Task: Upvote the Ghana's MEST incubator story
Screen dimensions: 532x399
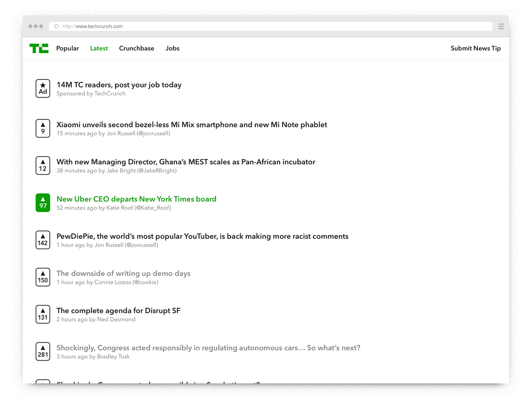Action: tap(43, 166)
